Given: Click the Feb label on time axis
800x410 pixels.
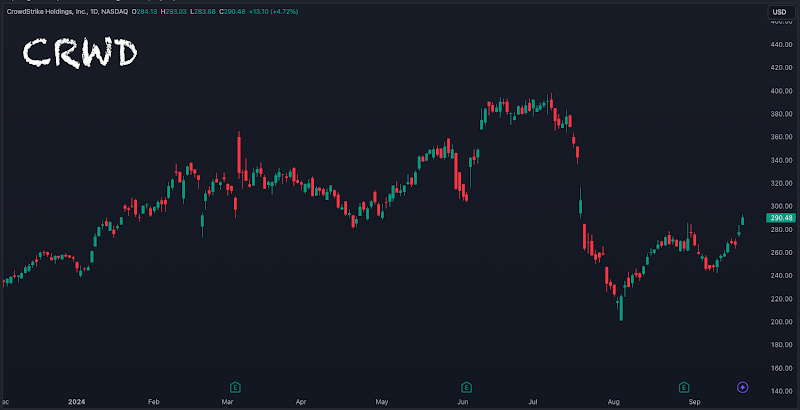Looking at the screenshot, I should pyautogui.click(x=154, y=402).
